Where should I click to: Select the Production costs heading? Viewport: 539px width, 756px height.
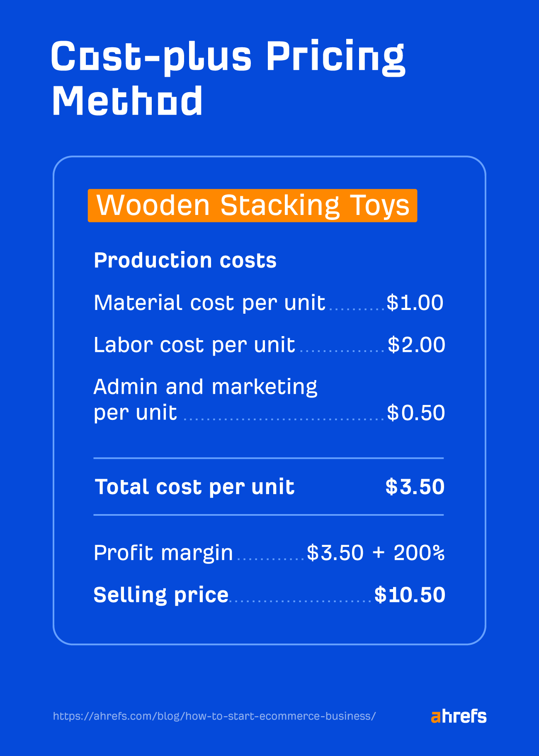[x=185, y=261]
